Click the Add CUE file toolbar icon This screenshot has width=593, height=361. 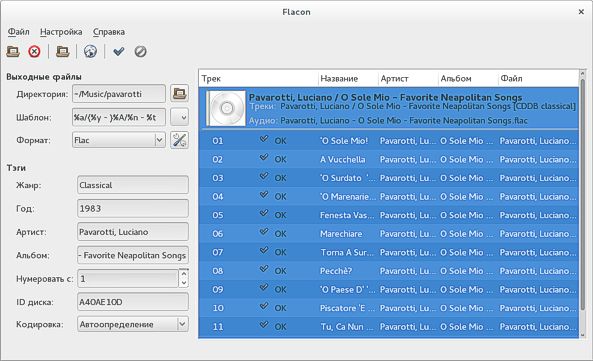[13, 51]
